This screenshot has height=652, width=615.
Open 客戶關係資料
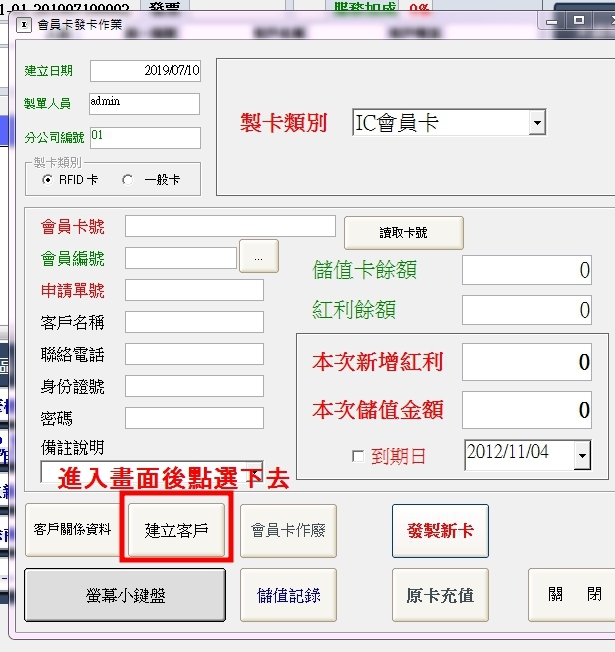tap(72, 530)
